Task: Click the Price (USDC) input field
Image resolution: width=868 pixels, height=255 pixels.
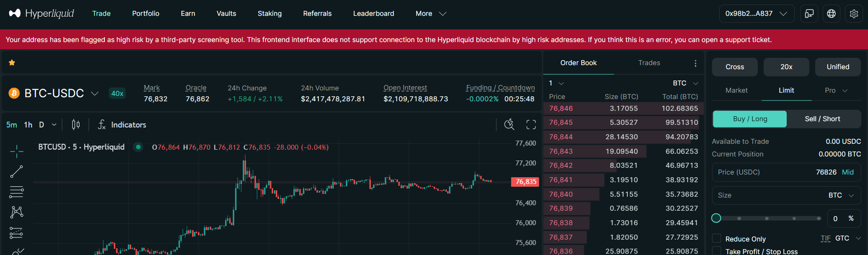Action: tap(786, 172)
